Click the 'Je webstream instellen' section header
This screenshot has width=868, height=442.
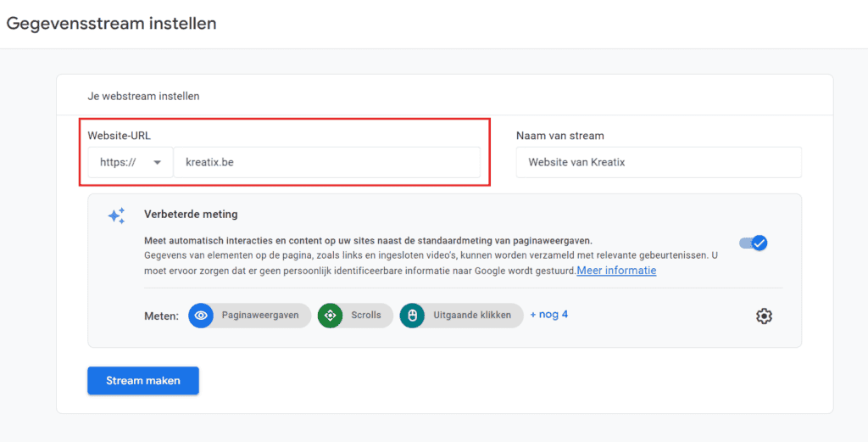point(143,96)
